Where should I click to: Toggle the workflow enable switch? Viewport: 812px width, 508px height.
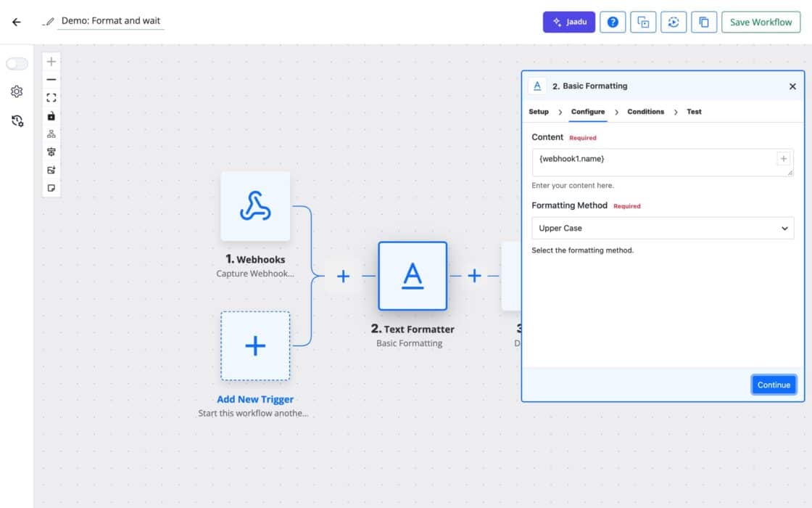coord(17,63)
